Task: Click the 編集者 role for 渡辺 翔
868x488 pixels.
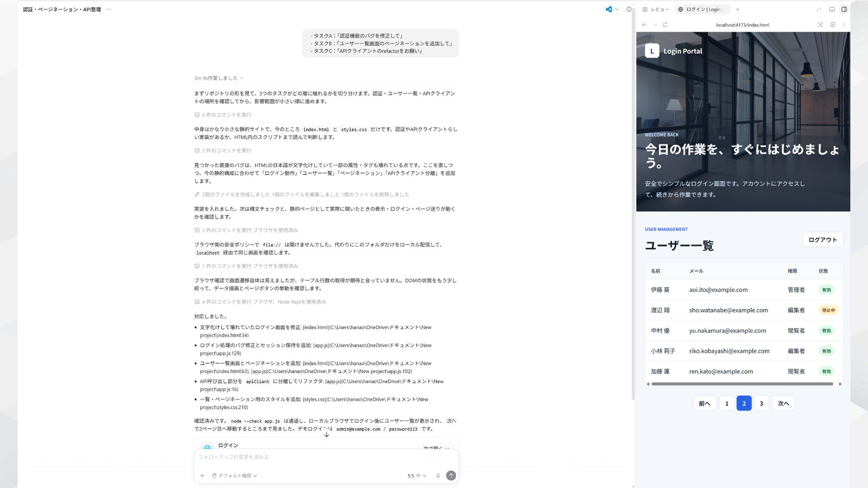Action: [x=796, y=310]
